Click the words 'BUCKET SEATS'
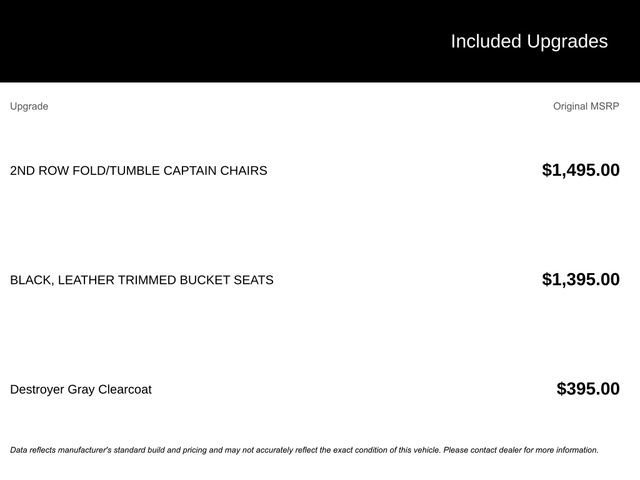Viewport: 640px width, 480px height. tap(226, 280)
